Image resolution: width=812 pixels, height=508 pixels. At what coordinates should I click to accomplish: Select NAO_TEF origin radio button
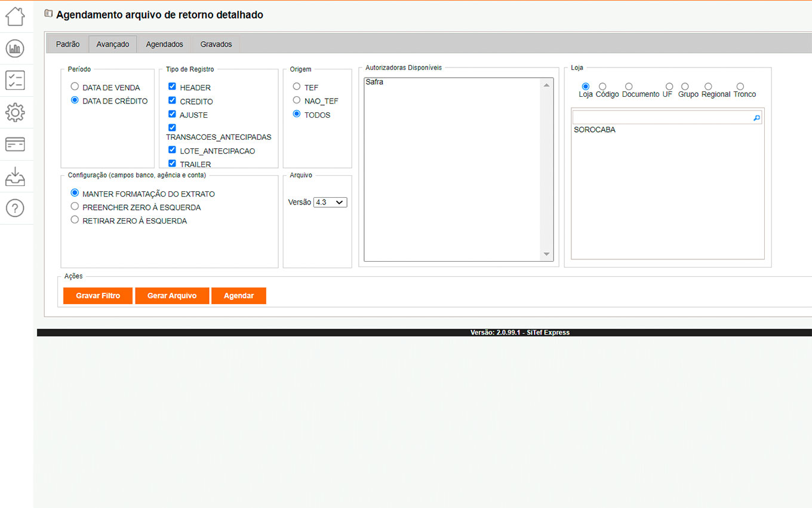[x=297, y=100]
